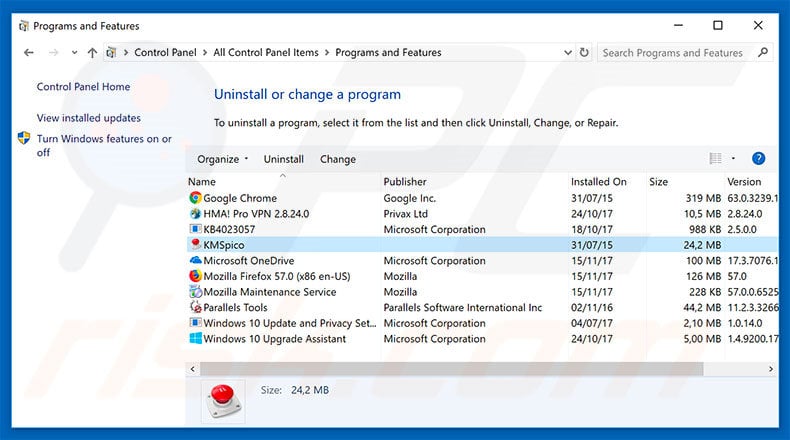This screenshot has height=440, width=790.
Task: Click the Windows 10 Upgrade Assistant icon
Action: coord(195,338)
